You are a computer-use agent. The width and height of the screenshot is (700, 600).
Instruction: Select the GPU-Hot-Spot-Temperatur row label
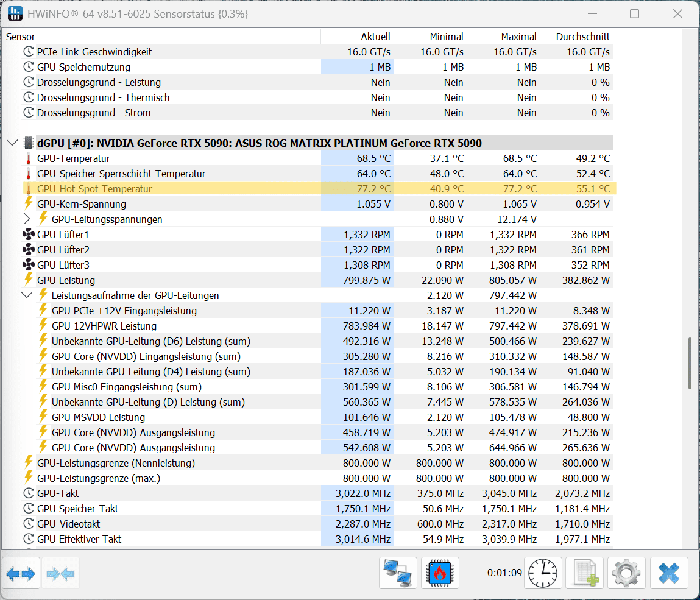point(94,189)
